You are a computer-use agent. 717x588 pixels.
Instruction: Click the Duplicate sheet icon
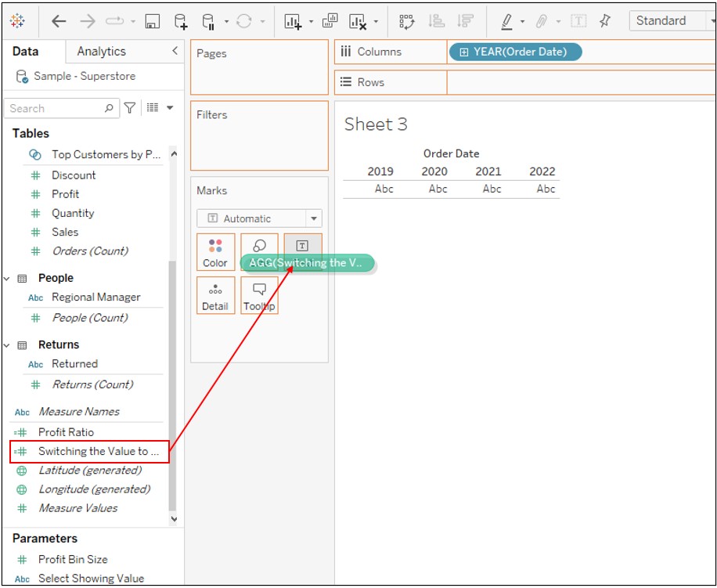[330, 21]
